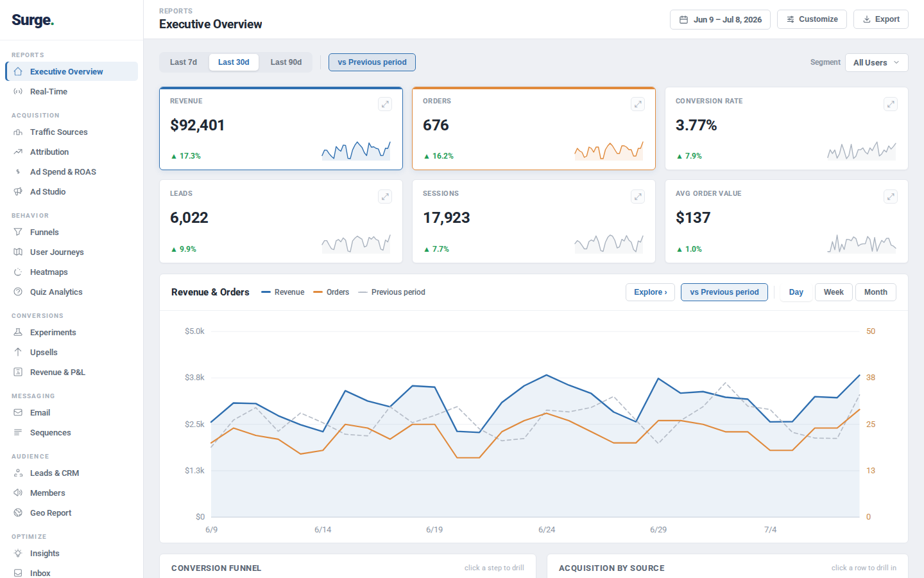
Task: Toggle Orders series in chart legend
Action: (x=331, y=292)
